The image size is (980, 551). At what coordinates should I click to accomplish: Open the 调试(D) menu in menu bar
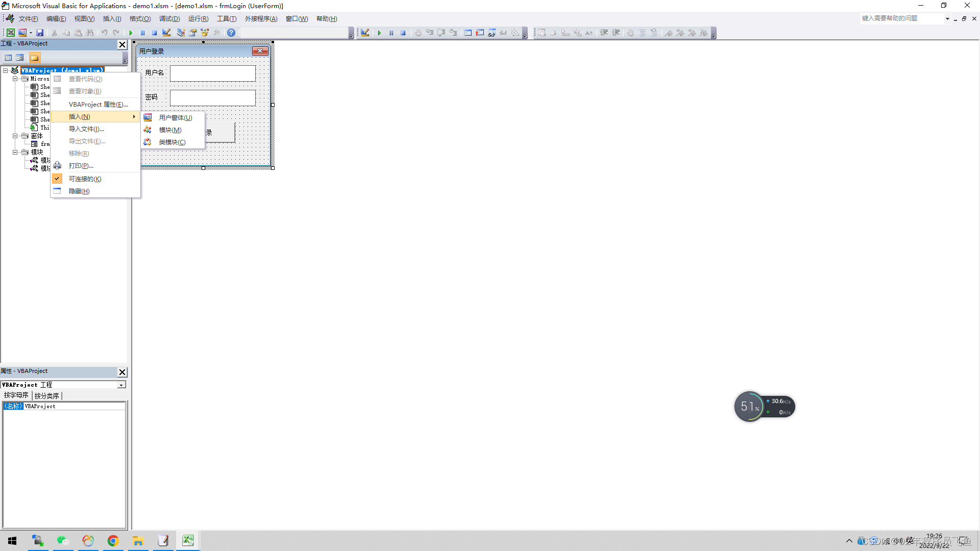tap(169, 19)
